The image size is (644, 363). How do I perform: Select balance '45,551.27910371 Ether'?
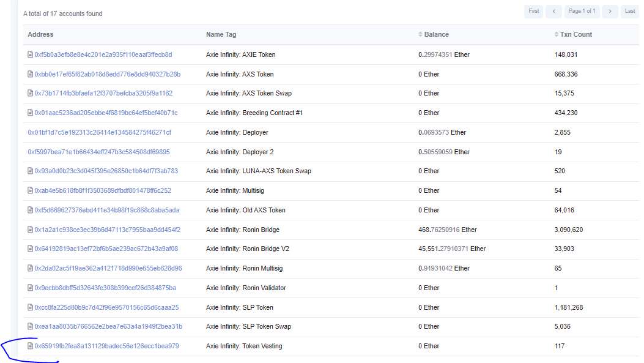tap(452, 249)
